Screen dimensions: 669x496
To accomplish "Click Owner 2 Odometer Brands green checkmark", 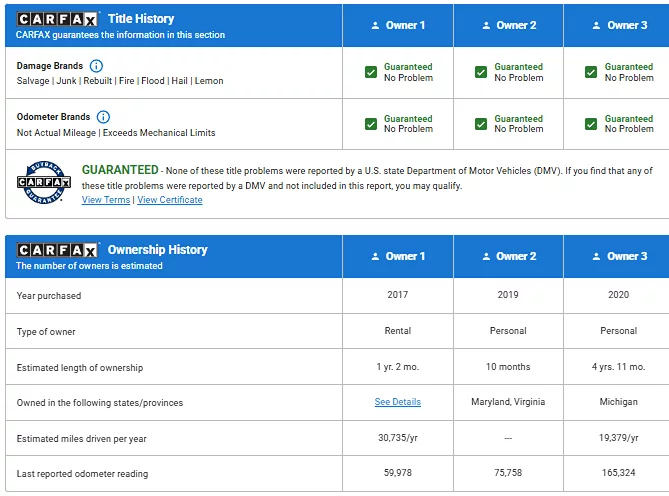I will [x=481, y=124].
